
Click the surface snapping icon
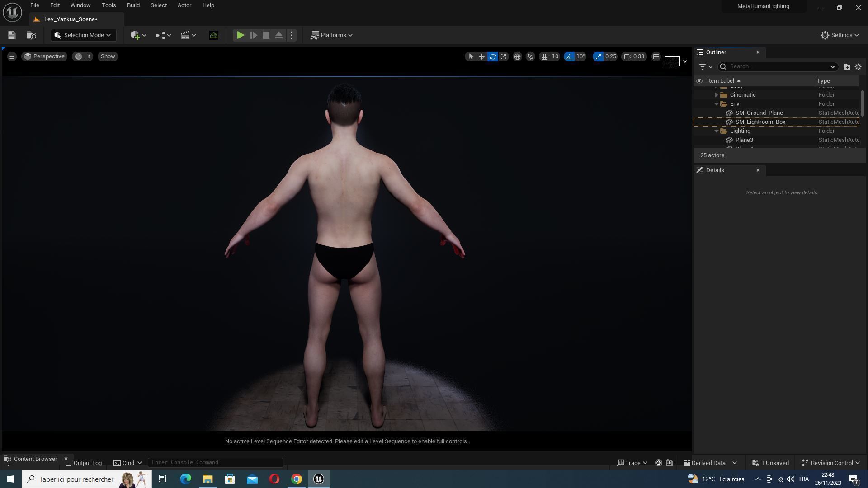530,56
